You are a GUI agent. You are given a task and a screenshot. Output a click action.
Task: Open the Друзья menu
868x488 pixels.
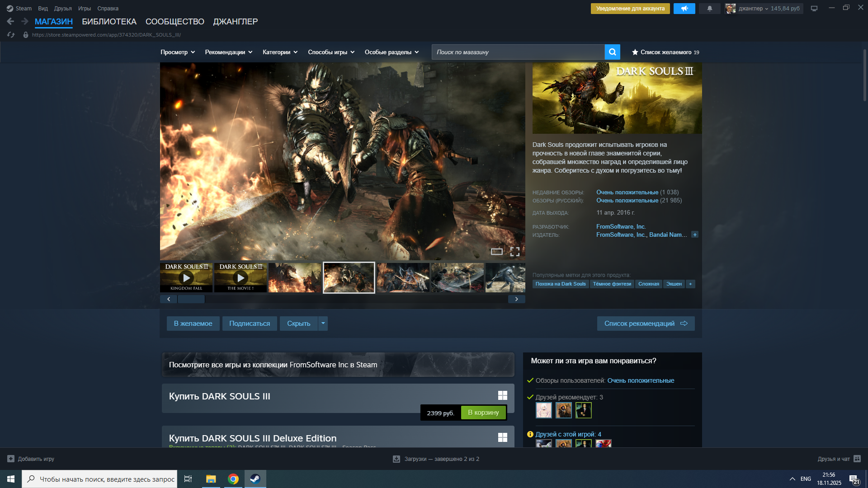coord(62,9)
